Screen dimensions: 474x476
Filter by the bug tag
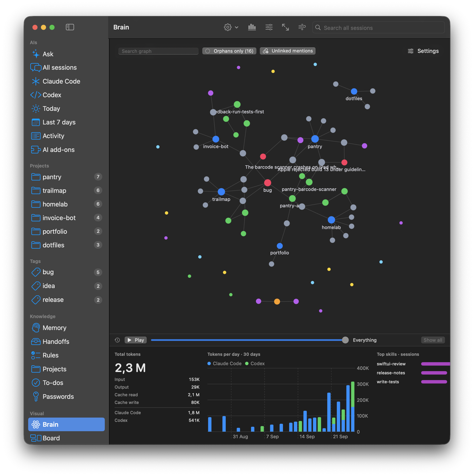pyautogui.click(x=66, y=272)
